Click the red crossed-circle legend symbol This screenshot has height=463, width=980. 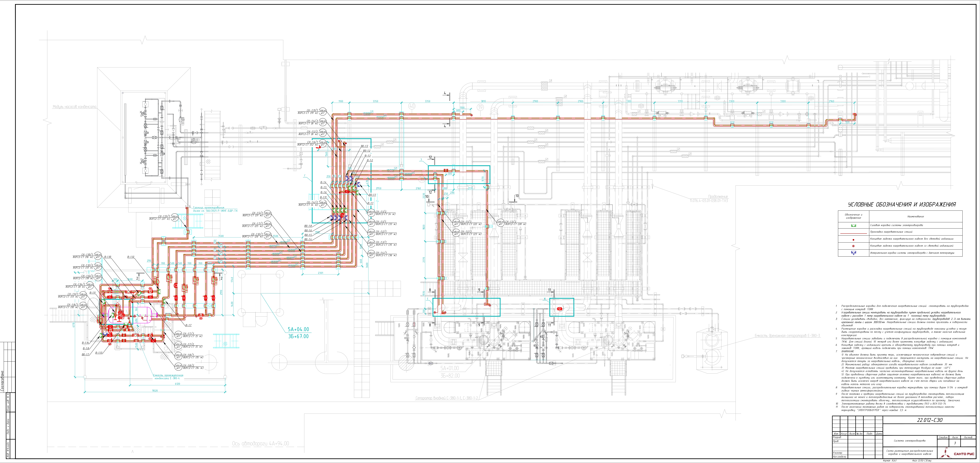pos(853,246)
